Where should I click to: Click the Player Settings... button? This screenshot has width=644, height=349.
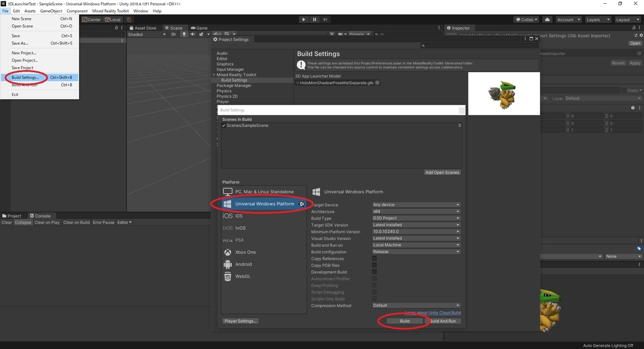tap(241, 321)
